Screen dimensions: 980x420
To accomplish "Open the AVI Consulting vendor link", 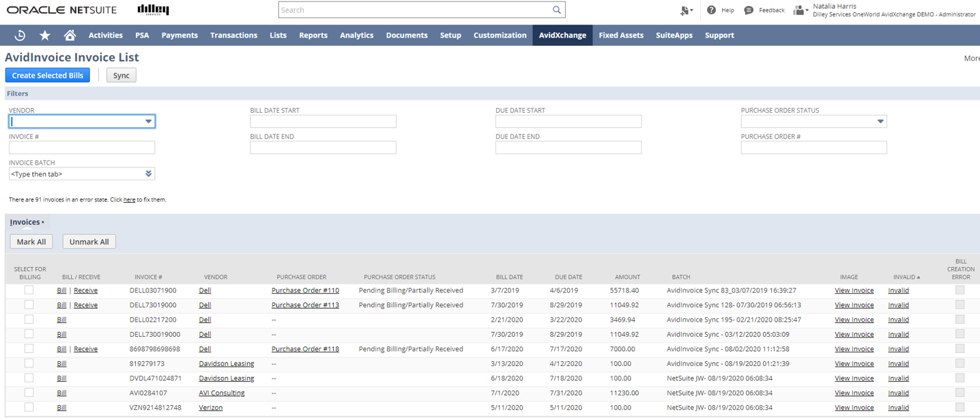I will [222, 393].
